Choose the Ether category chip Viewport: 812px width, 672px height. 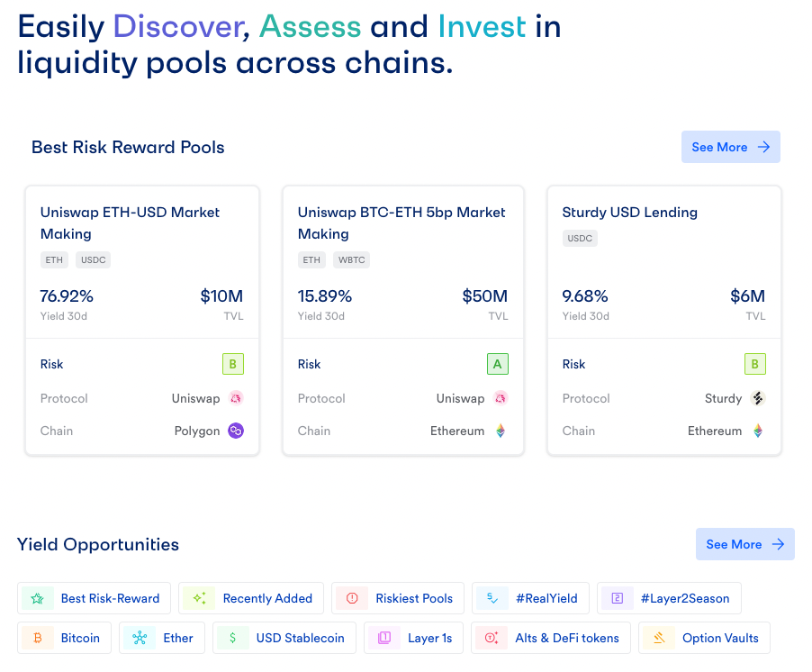(162, 638)
